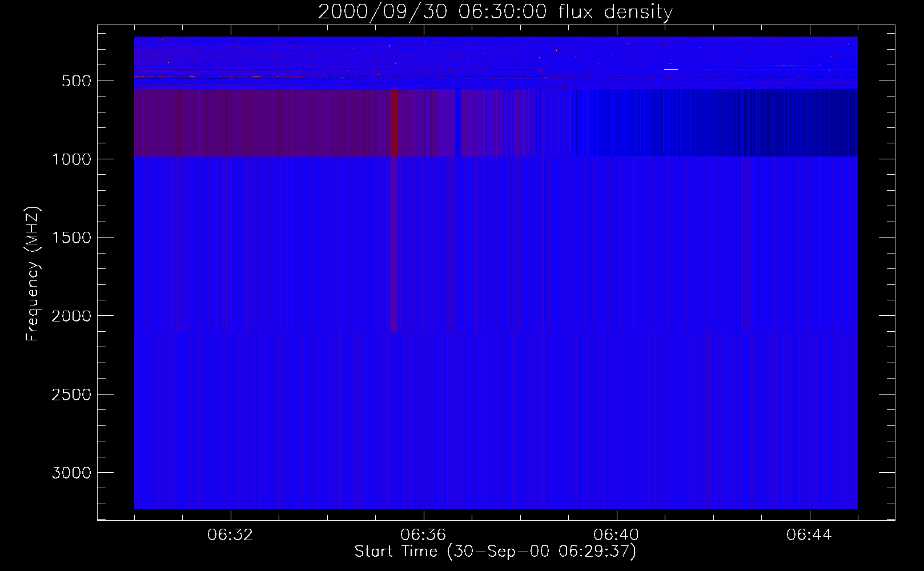Click the plot title '2000/09/30 06:30:00 flux density'
Screen dimensions: 924x571
(495, 11)
